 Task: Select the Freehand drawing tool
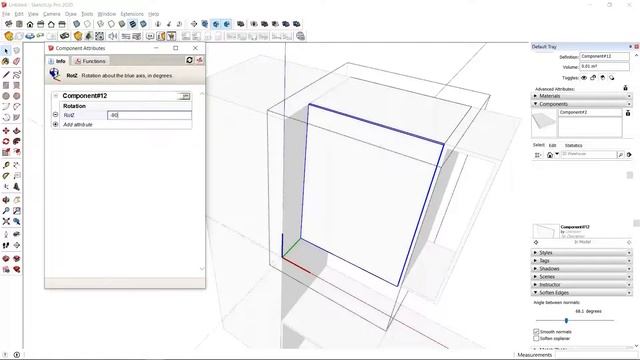[x=16, y=75]
